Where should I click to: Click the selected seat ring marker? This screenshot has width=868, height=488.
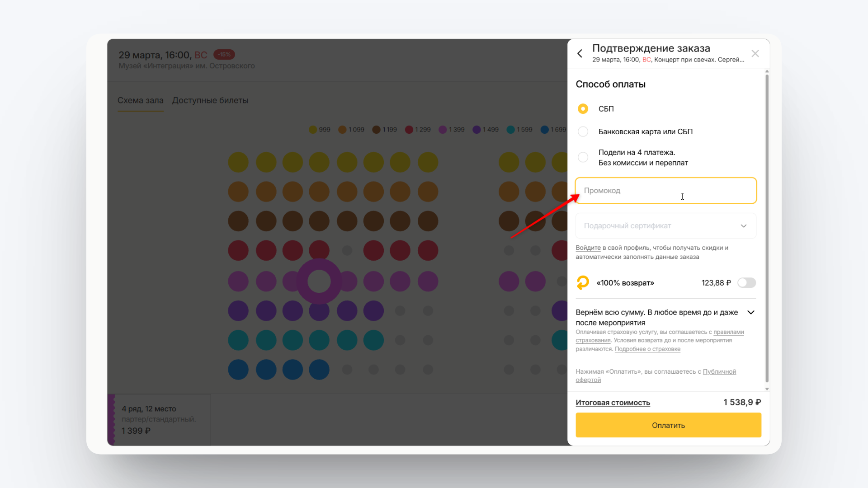[x=319, y=282]
